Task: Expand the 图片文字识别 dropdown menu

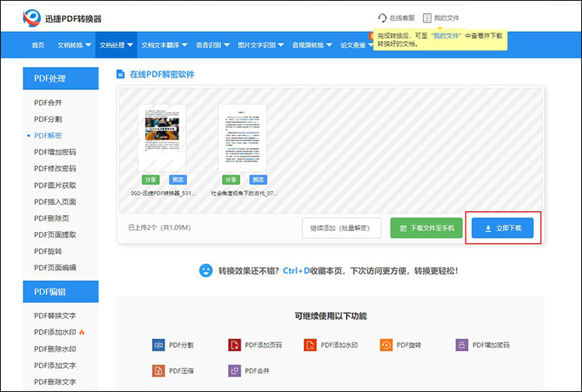Action: coord(261,45)
